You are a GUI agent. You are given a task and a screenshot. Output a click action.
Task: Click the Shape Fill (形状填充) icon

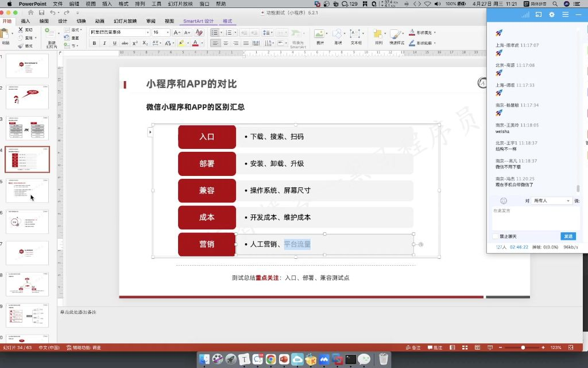tap(412, 33)
